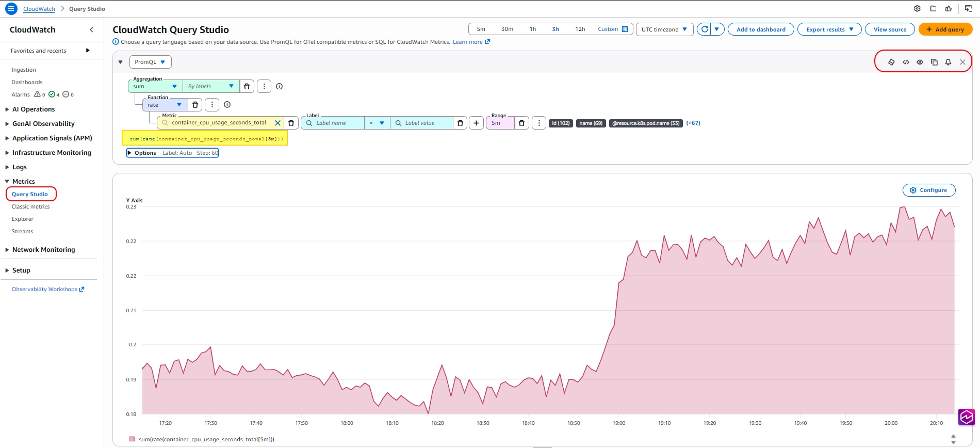Select the 30m time range
This screenshot has height=448, width=980.
[x=508, y=29]
